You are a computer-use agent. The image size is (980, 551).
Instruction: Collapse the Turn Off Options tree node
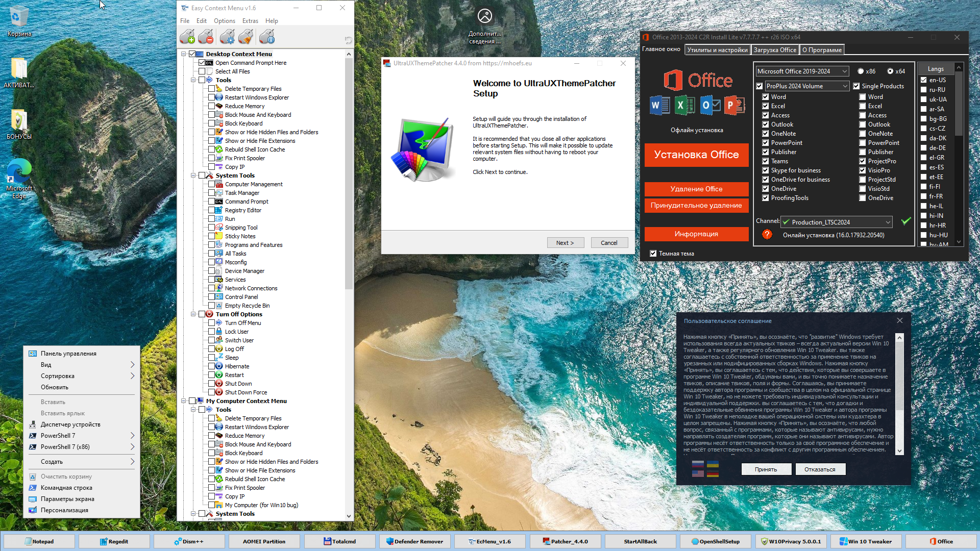[x=193, y=314]
